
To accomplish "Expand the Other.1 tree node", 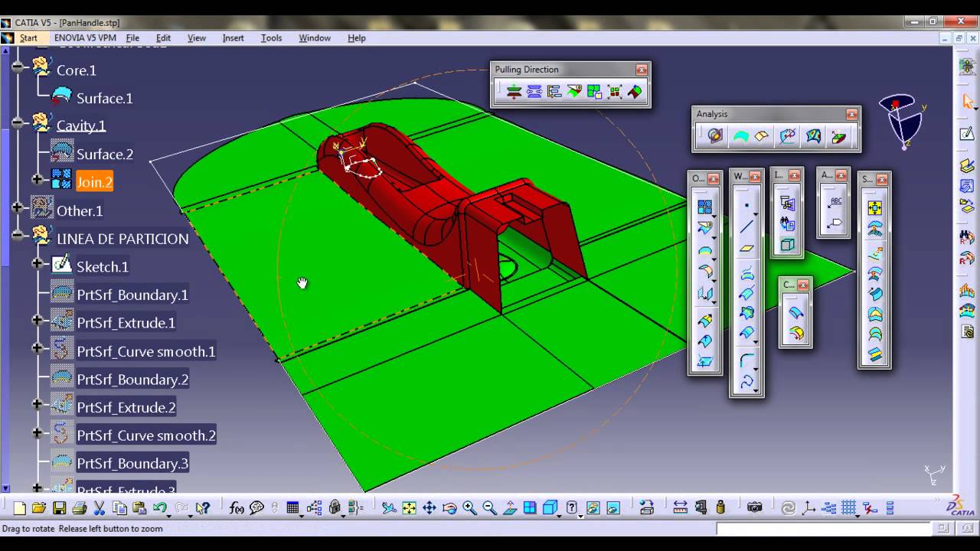I will point(17,207).
